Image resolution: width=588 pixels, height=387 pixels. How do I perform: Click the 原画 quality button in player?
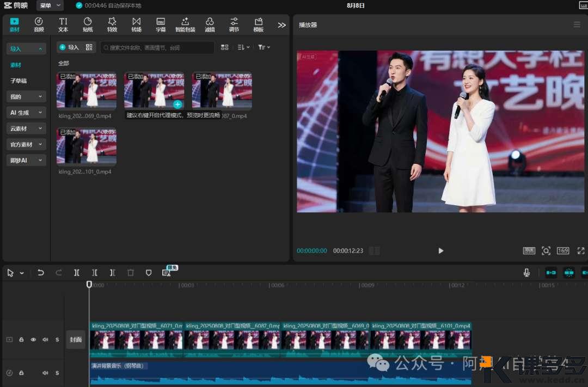529,251
